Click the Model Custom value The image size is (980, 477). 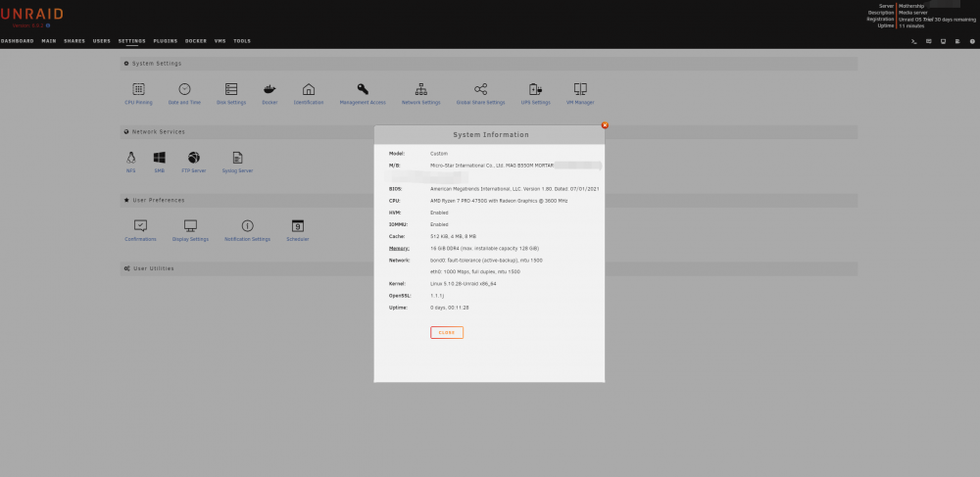439,154
